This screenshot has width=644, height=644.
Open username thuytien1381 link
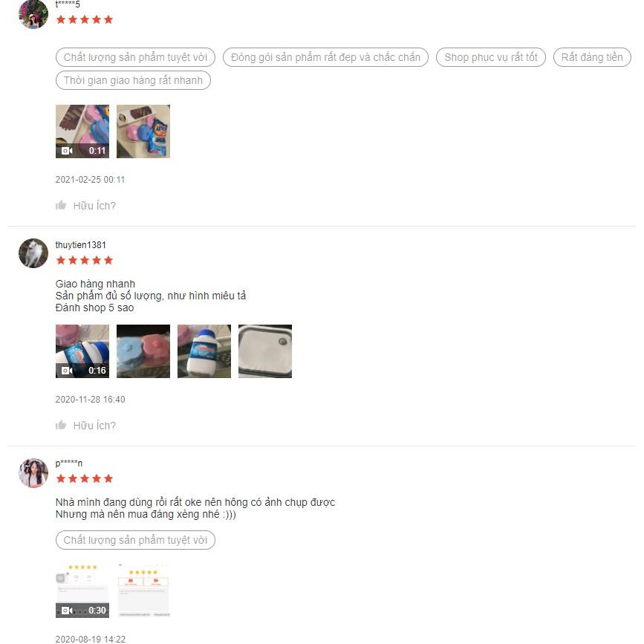click(80, 245)
